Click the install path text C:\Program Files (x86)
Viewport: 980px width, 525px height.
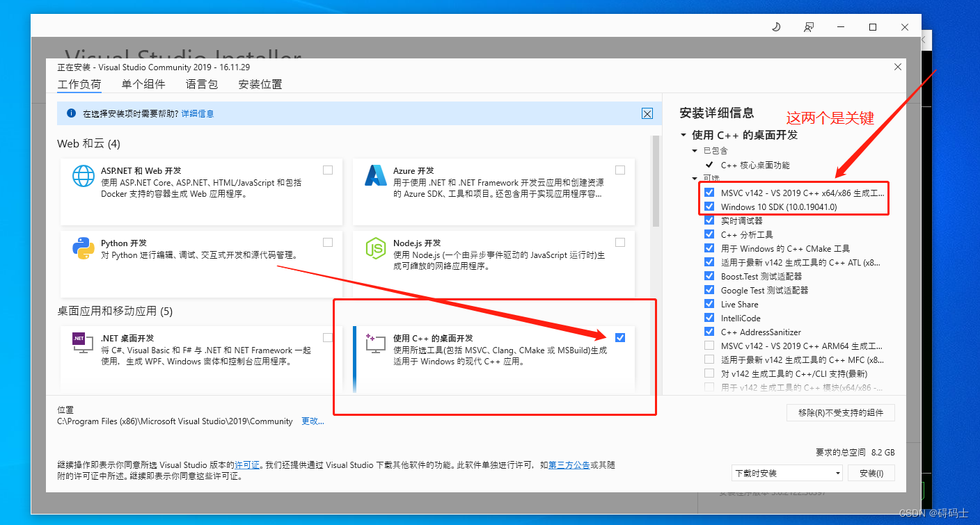tap(175, 421)
